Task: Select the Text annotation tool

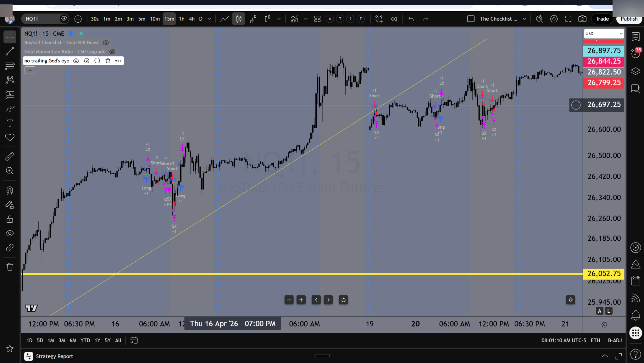Action: click(10, 123)
